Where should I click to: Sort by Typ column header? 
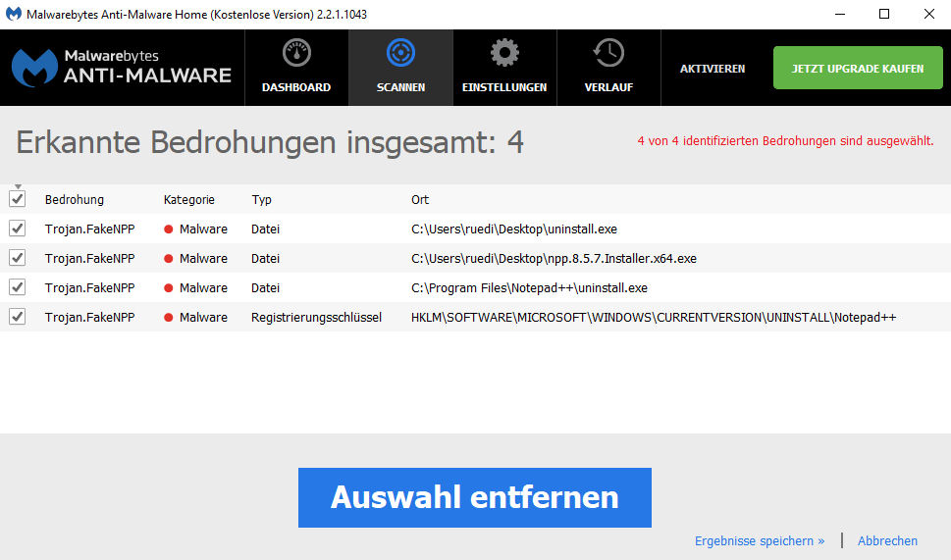pos(261,199)
